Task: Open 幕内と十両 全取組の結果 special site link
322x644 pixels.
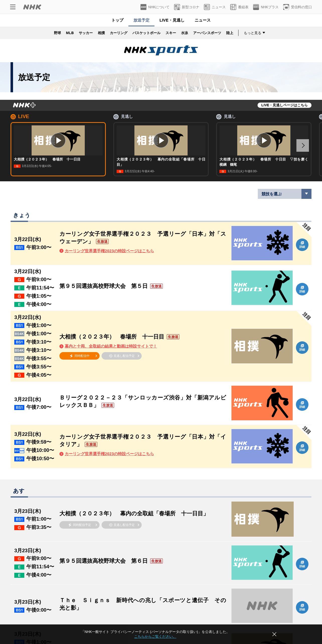Action: click(111, 346)
